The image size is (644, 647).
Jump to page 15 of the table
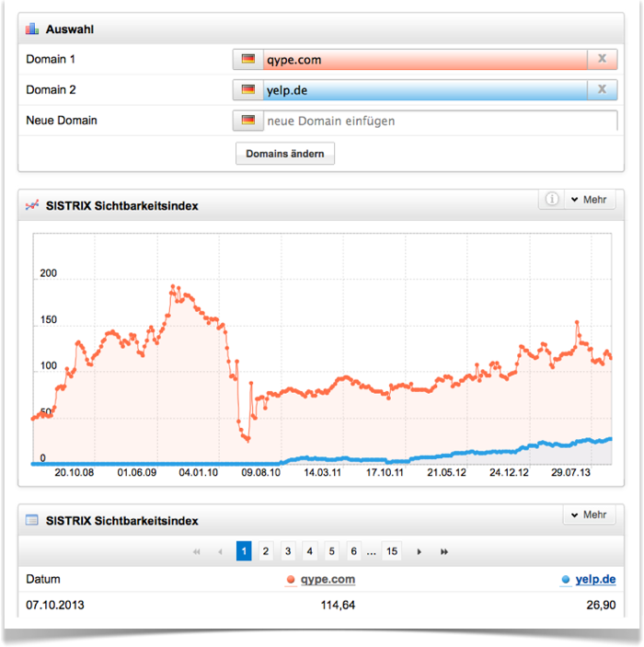click(392, 551)
